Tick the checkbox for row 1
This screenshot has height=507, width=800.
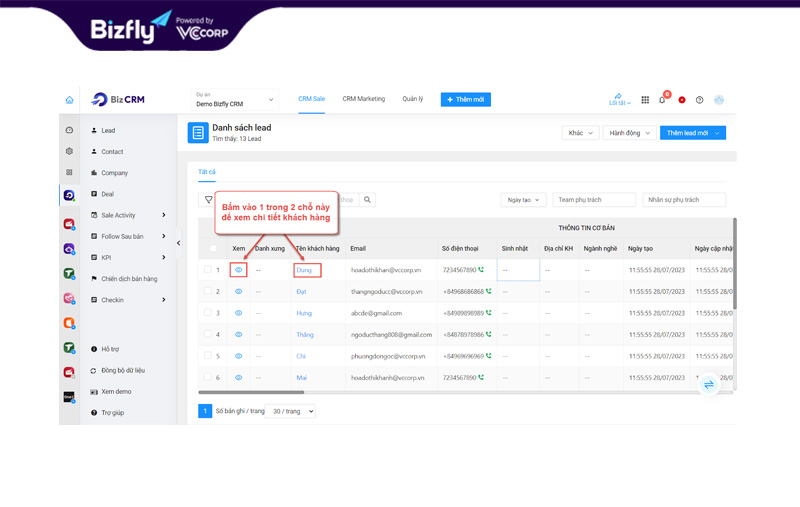pyautogui.click(x=208, y=270)
